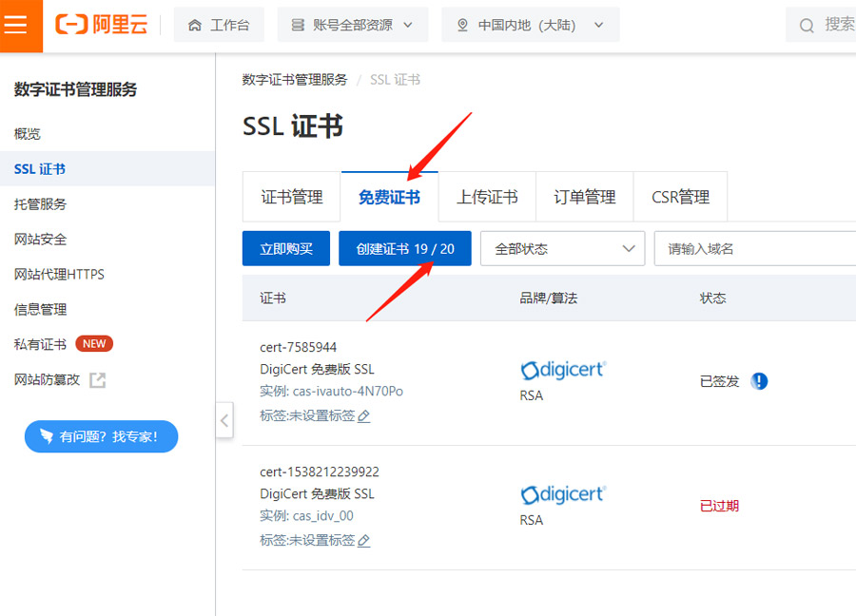Viewport: 856px width, 616px height.
Task: Click the DigiCert logo for cert-7585944
Action: coord(563,369)
